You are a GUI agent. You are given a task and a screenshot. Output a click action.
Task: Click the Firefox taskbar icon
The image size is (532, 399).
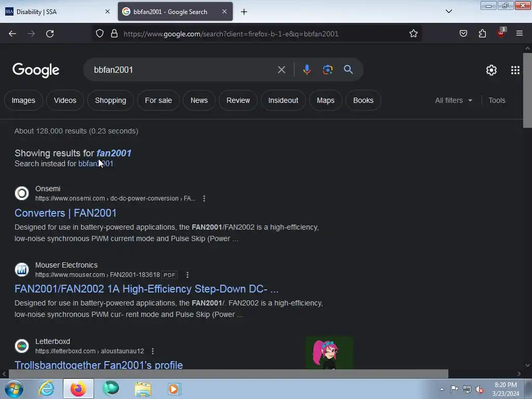pyautogui.click(x=78, y=389)
